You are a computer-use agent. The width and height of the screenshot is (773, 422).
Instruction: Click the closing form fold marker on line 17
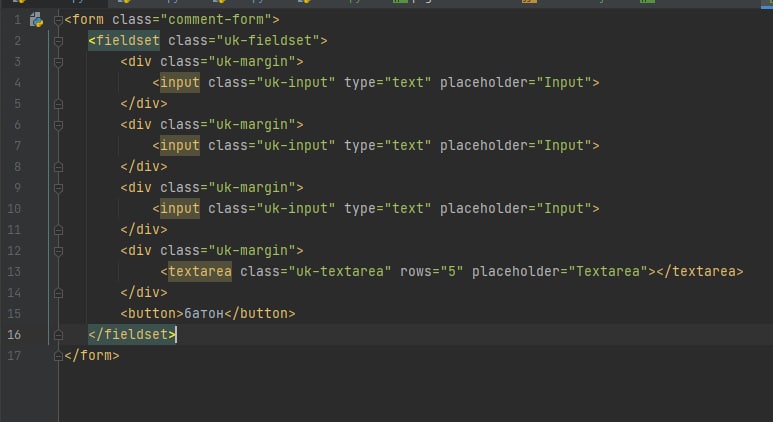58,356
